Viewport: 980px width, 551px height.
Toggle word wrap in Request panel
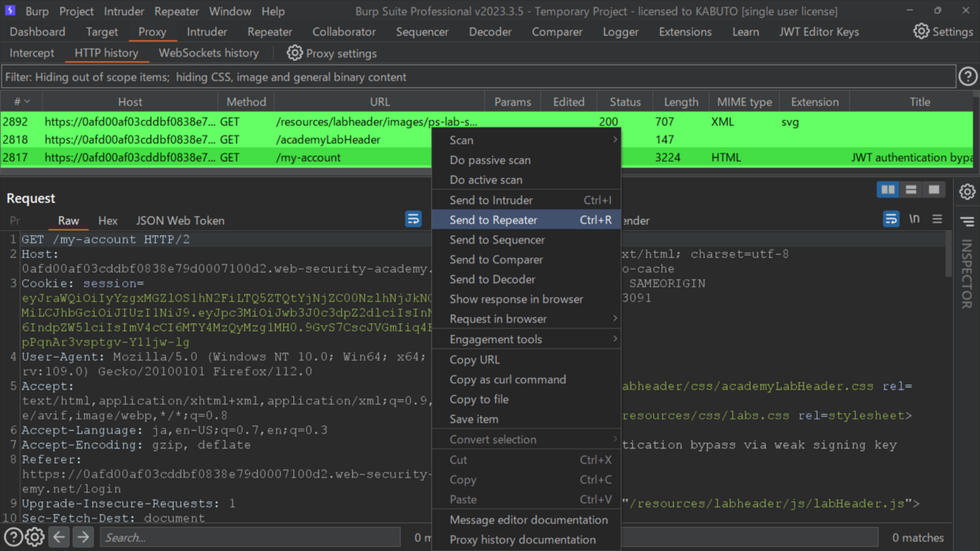point(413,220)
